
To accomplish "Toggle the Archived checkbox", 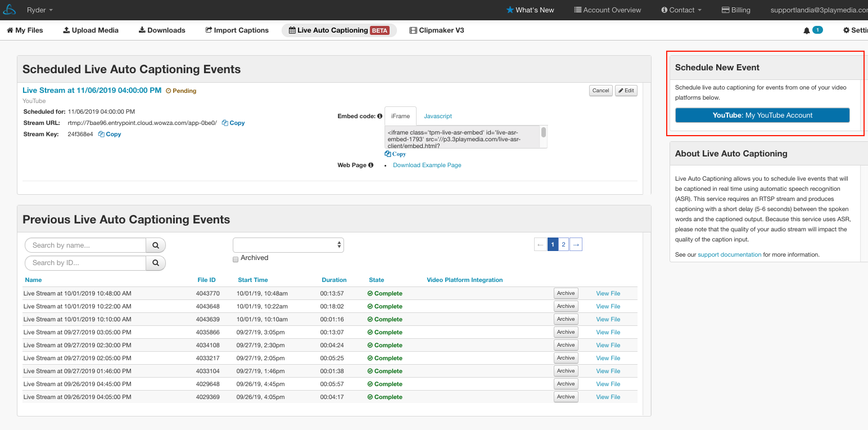I will [x=236, y=259].
